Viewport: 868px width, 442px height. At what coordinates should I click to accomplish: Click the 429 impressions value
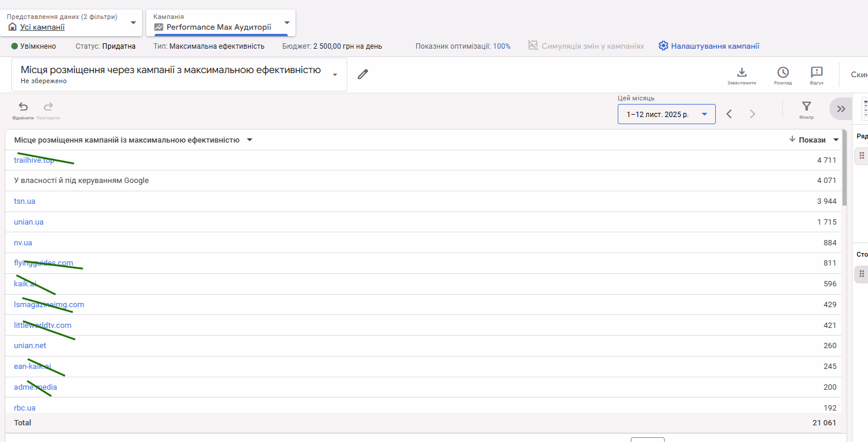pyautogui.click(x=830, y=305)
